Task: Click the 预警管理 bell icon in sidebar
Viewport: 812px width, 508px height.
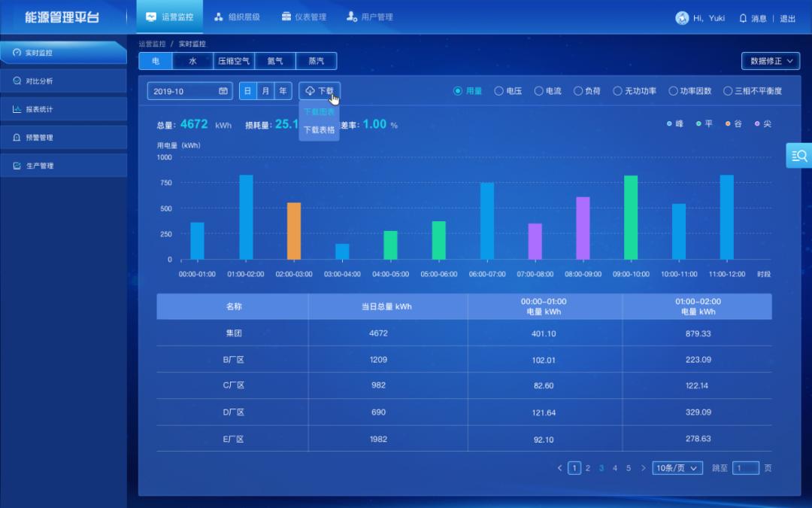Action: (17, 138)
